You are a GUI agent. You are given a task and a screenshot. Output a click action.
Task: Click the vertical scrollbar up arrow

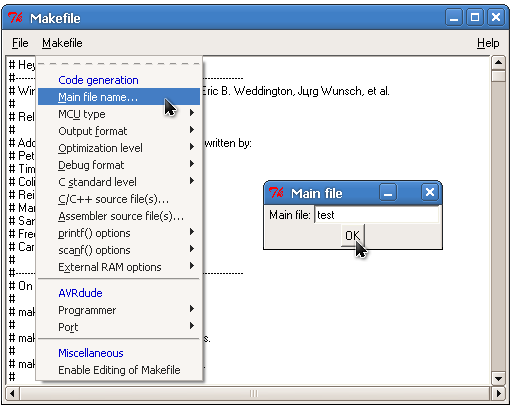[498, 62]
